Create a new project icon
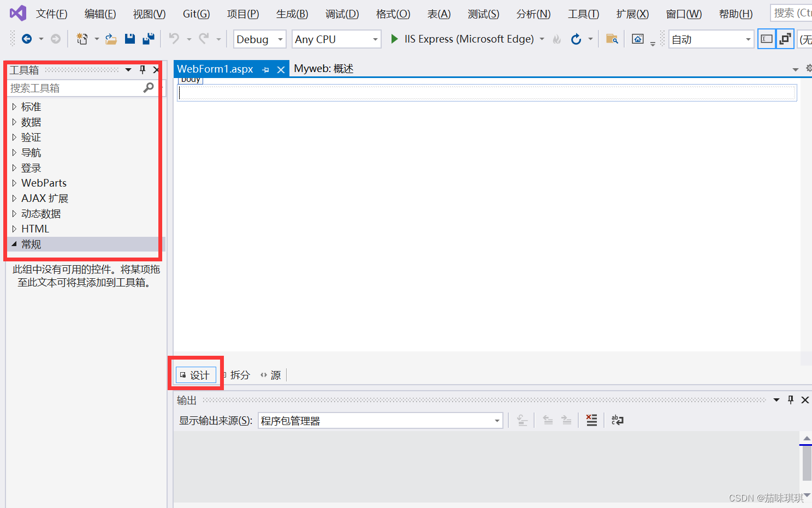Screen dimensions: 812x508 (x=82, y=39)
